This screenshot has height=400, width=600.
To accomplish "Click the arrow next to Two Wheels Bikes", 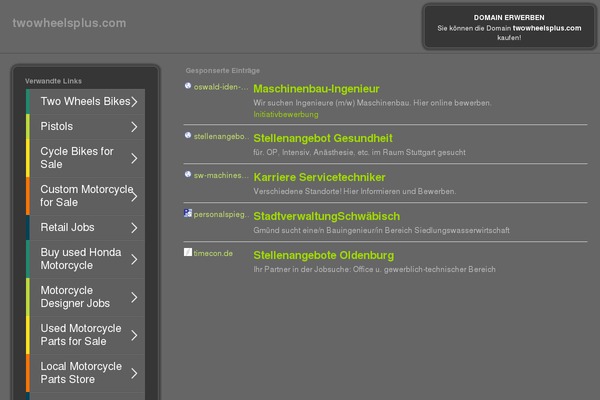I will pos(134,101).
